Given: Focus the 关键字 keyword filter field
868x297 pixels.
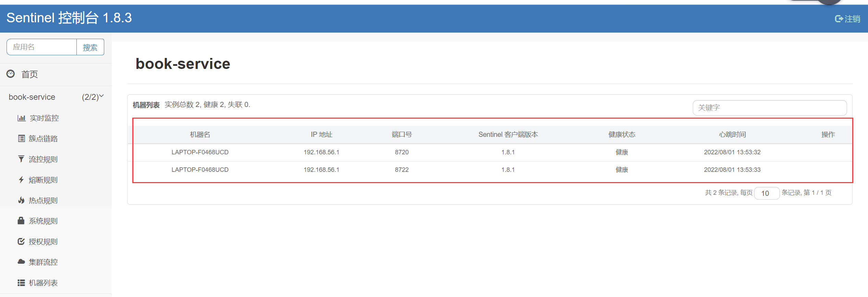Looking at the screenshot, I should pyautogui.click(x=770, y=108).
